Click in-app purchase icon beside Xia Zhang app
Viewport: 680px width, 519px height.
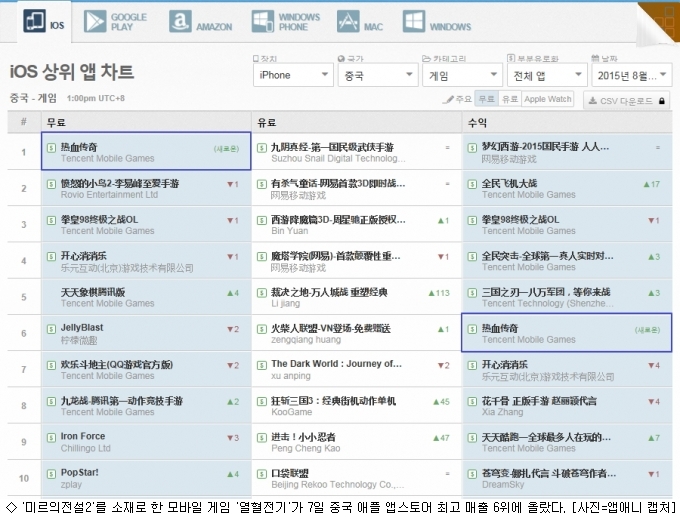click(x=472, y=401)
